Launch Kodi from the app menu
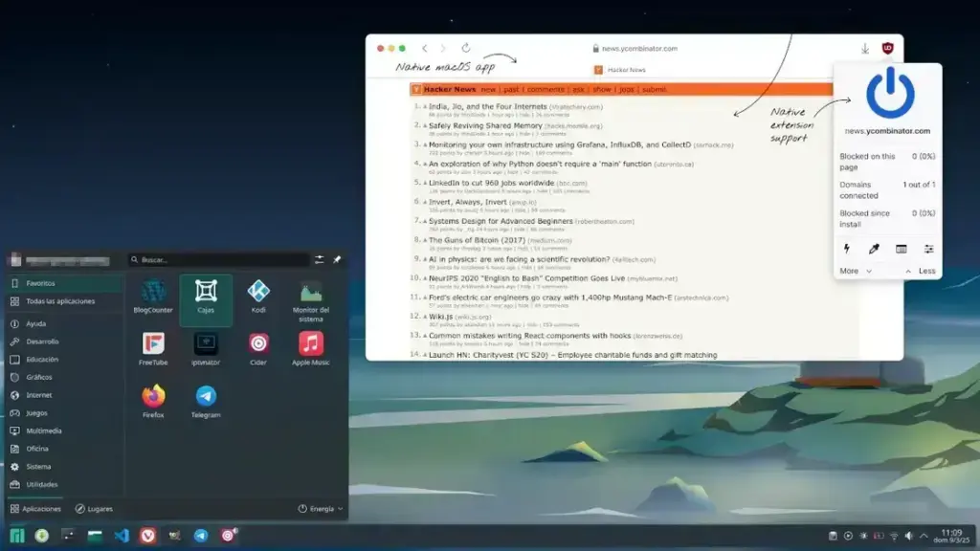This screenshot has width=980, height=551. coord(258,297)
